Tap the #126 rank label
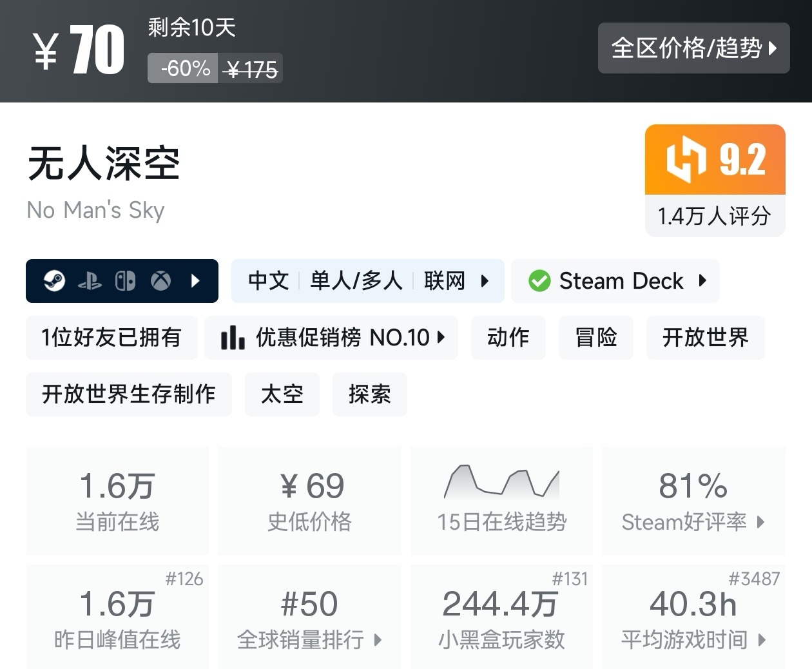Screen dimensions: 812x669 tap(184, 579)
